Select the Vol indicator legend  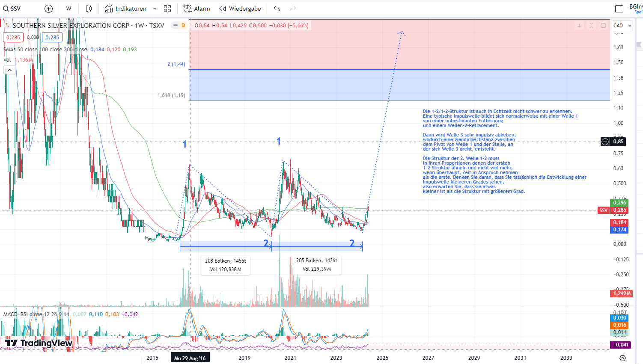pos(7,60)
